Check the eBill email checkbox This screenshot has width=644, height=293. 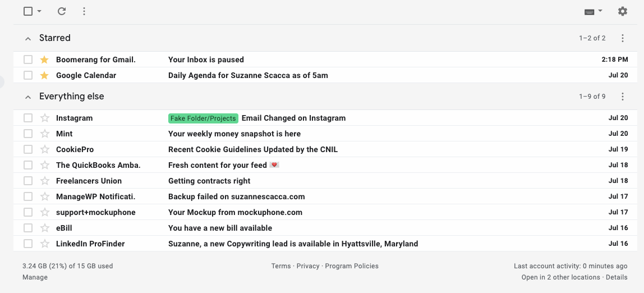tap(28, 228)
